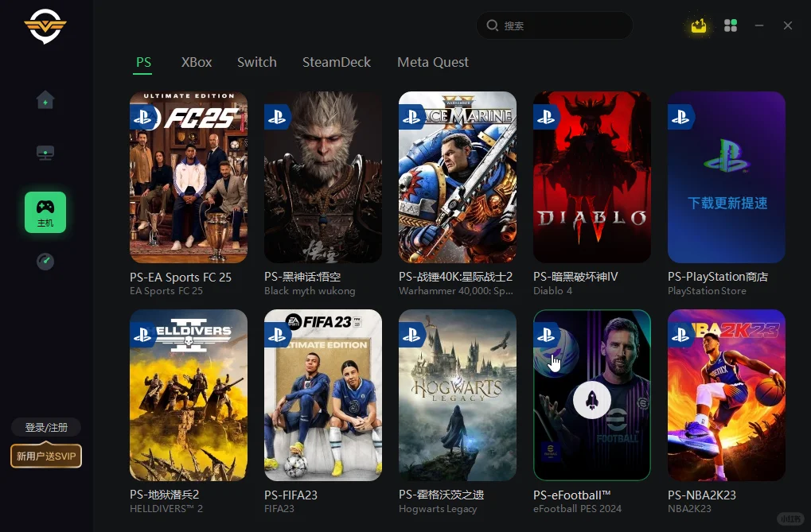
Task: Open the Space Marine 2 cover art
Action: tap(458, 177)
